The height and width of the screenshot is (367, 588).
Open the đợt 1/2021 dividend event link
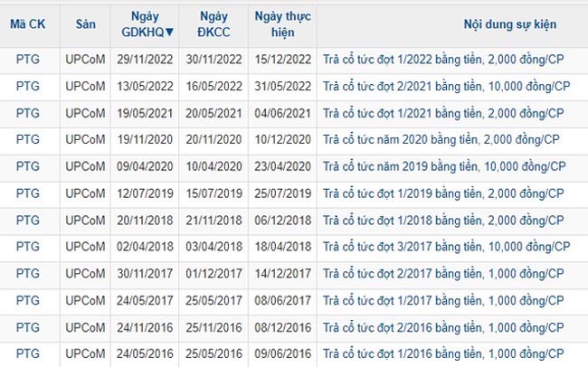pos(446,114)
